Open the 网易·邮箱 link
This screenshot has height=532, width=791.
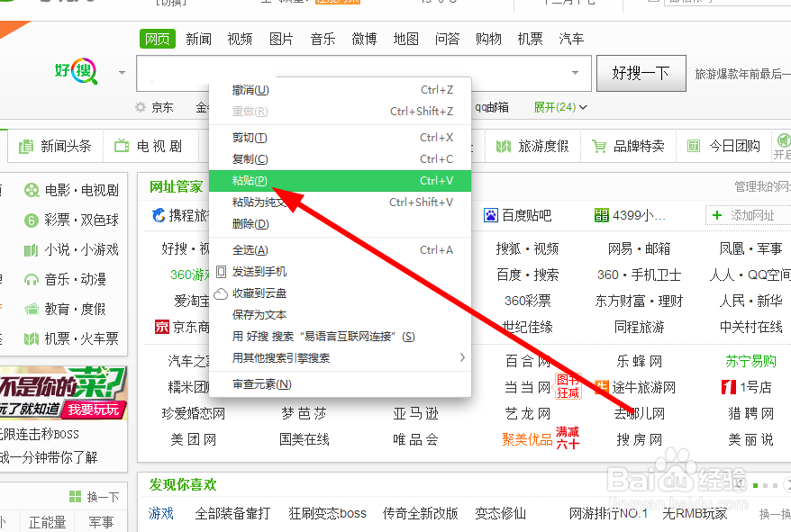[639, 248]
